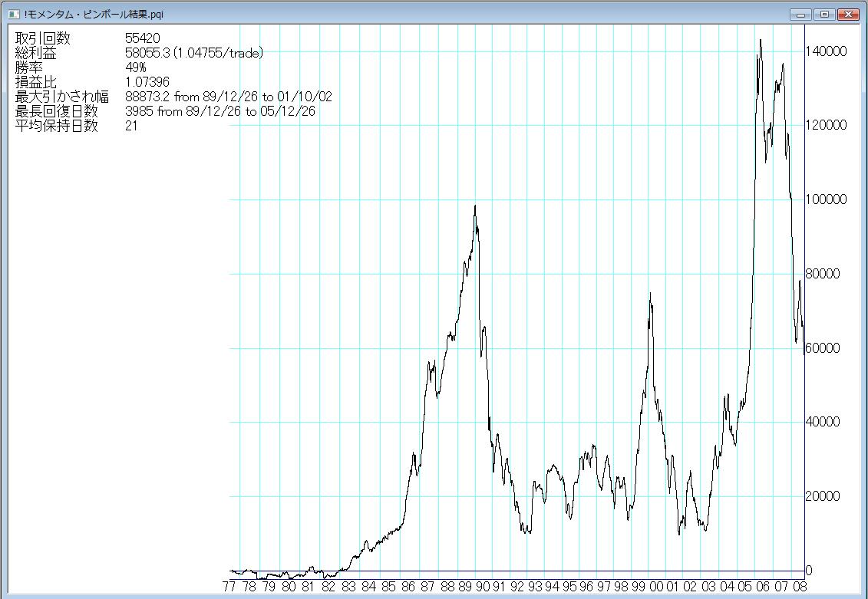Select the 取引回数 label

pyautogui.click(x=43, y=38)
